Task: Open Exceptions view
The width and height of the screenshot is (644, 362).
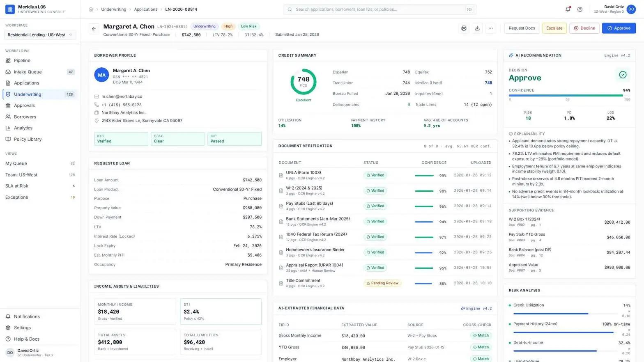Action: (x=40, y=197)
